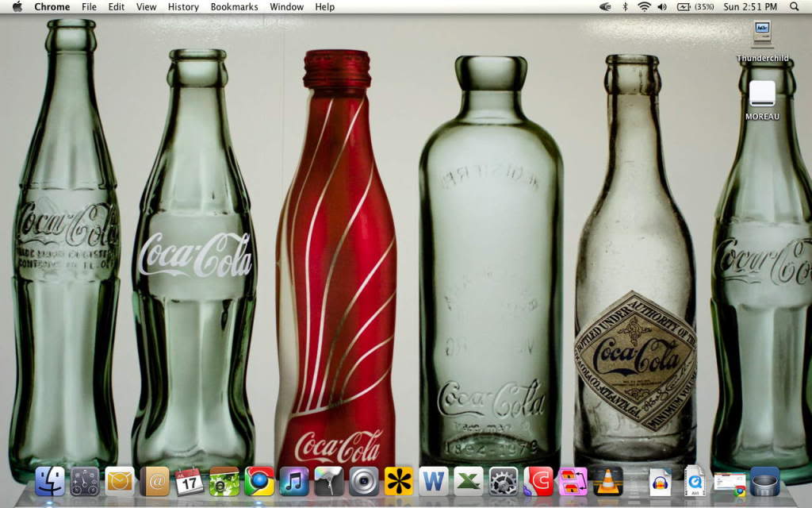The width and height of the screenshot is (812, 508).
Task: Launch Microsoft Excel from the dock
Action: tap(468, 482)
